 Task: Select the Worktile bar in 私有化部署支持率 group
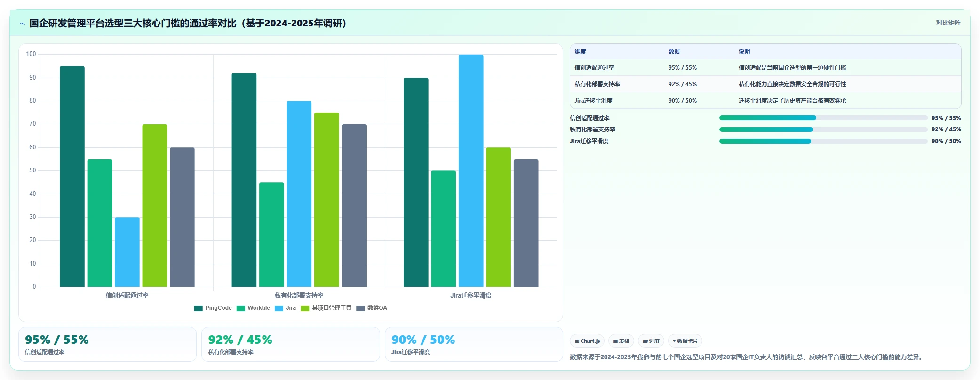pos(271,234)
